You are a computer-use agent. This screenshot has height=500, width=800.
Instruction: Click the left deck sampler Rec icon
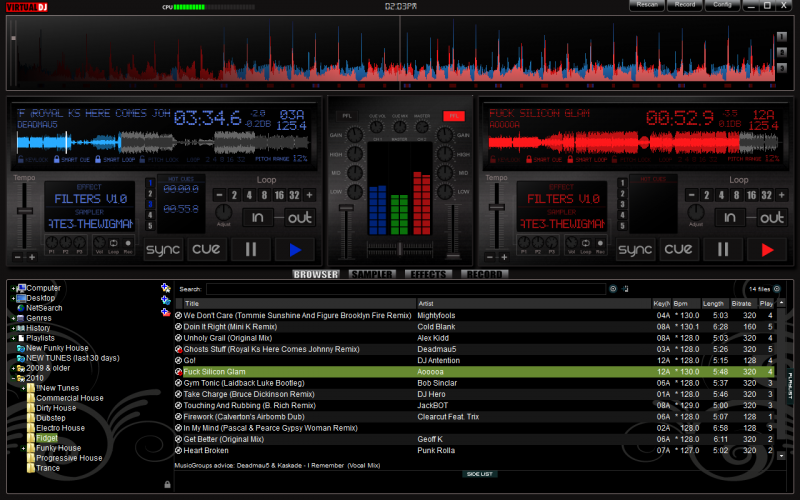[x=128, y=243]
